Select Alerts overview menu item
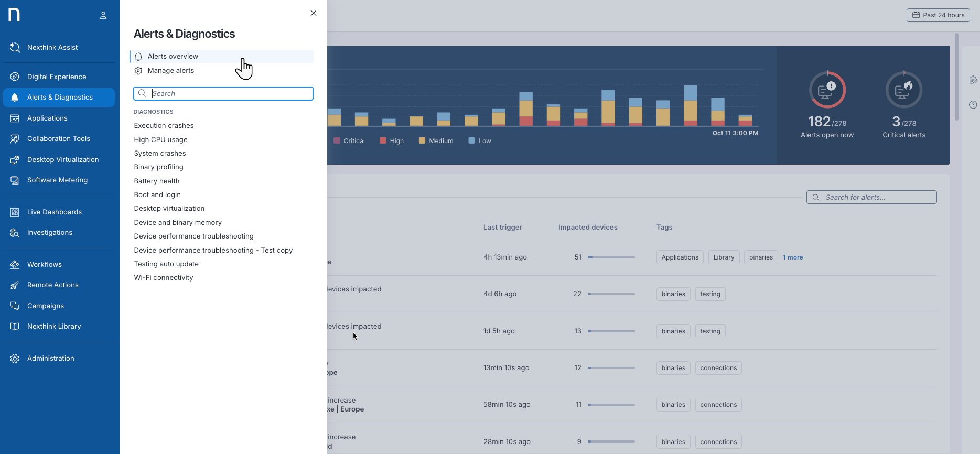 [x=173, y=57]
